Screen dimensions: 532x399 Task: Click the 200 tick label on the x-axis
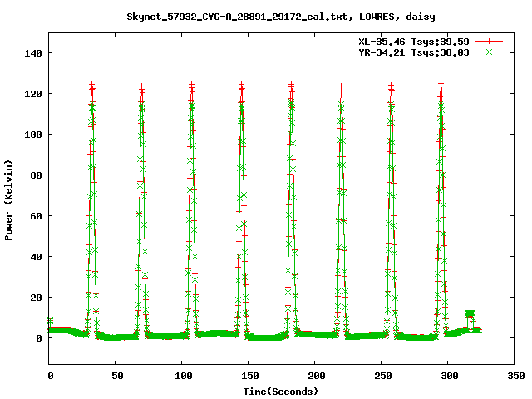pyautogui.click(x=317, y=376)
